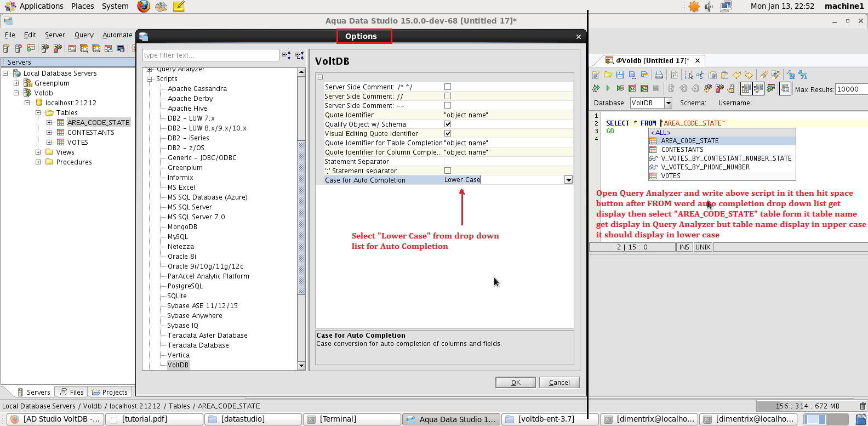The image size is (868, 426).
Task: Click the Cut scissors icon in Query Analyzer
Action: pyautogui.click(x=700, y=75)
